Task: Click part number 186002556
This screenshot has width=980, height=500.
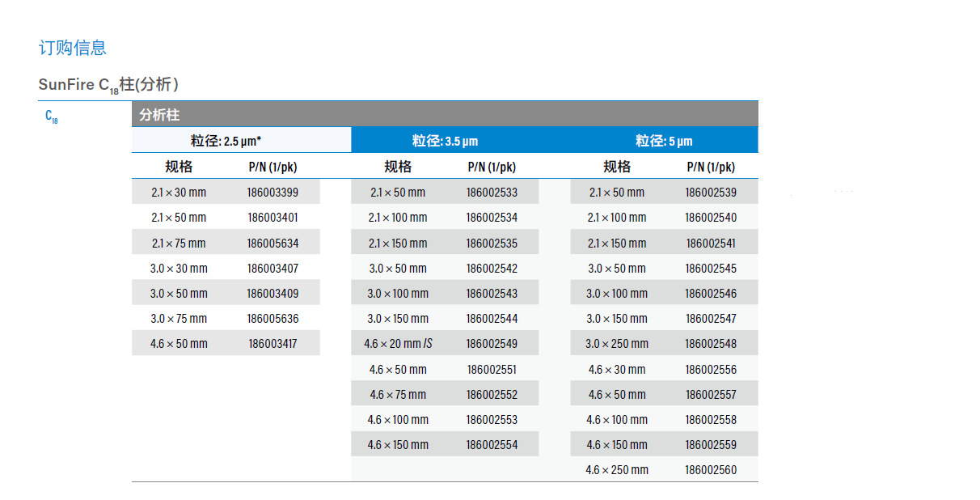Action: (x=711, y=370)
